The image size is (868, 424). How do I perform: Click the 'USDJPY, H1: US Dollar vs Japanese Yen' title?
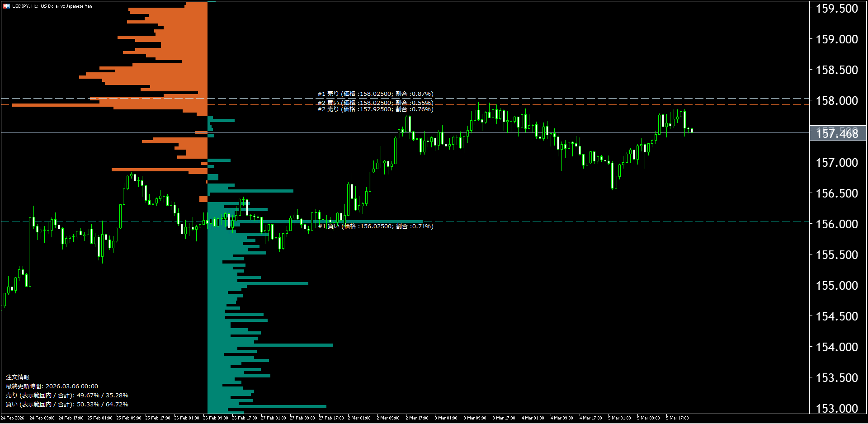52,6
